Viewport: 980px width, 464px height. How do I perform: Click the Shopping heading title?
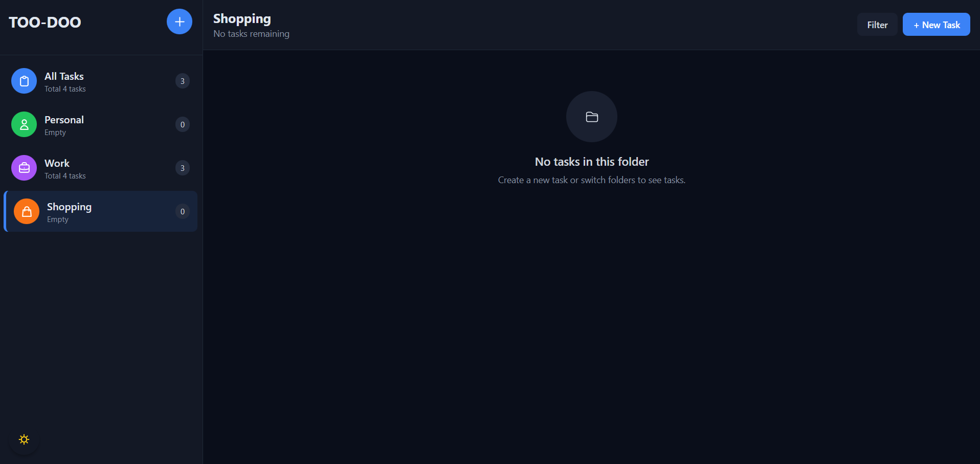tap(242, 19)
